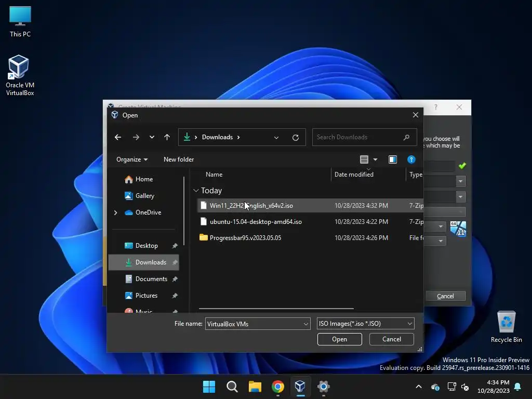Expand the OneDrive tree node
This screenshot has width=532, height=399.
(115, 212)
